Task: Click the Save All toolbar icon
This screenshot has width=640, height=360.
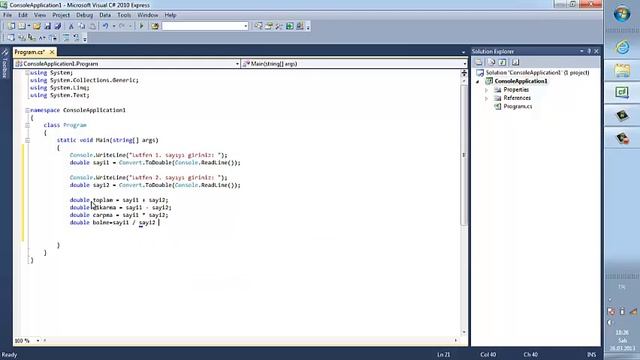Action: click(x=58, y=26)
